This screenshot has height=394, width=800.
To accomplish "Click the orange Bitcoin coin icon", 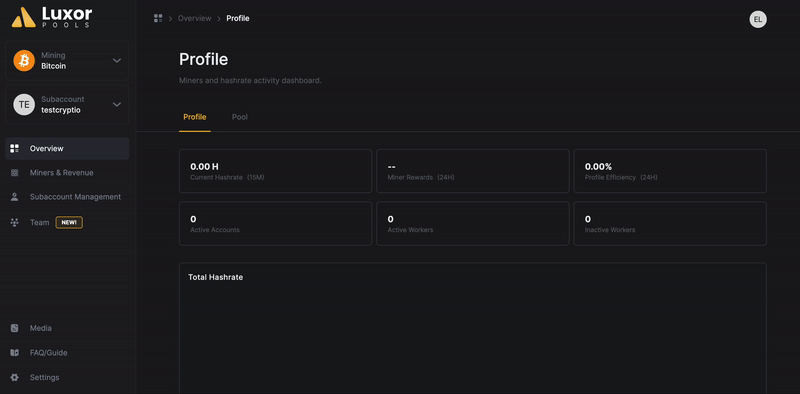I will pyautogui.click(x=24, y=61).
